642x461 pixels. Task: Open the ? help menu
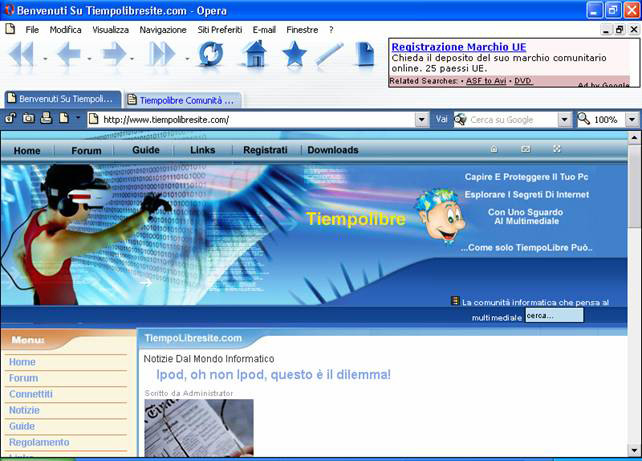pyautogui.click(x=331, y=29)
